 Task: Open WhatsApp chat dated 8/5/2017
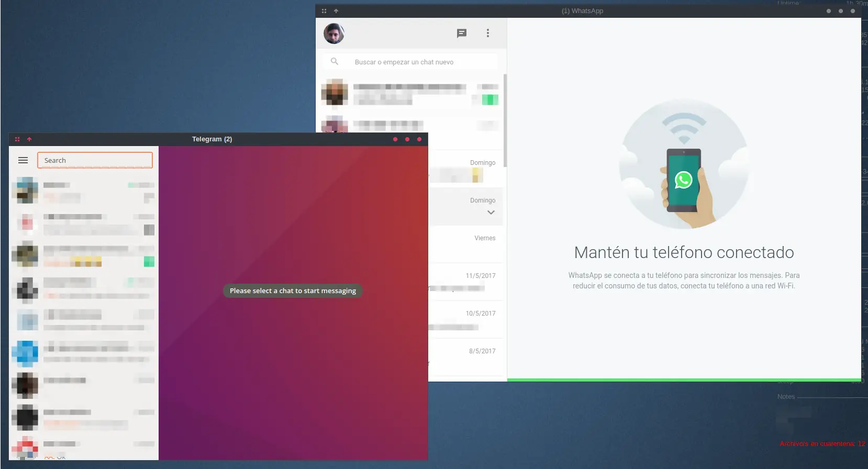tap(465, 357)
